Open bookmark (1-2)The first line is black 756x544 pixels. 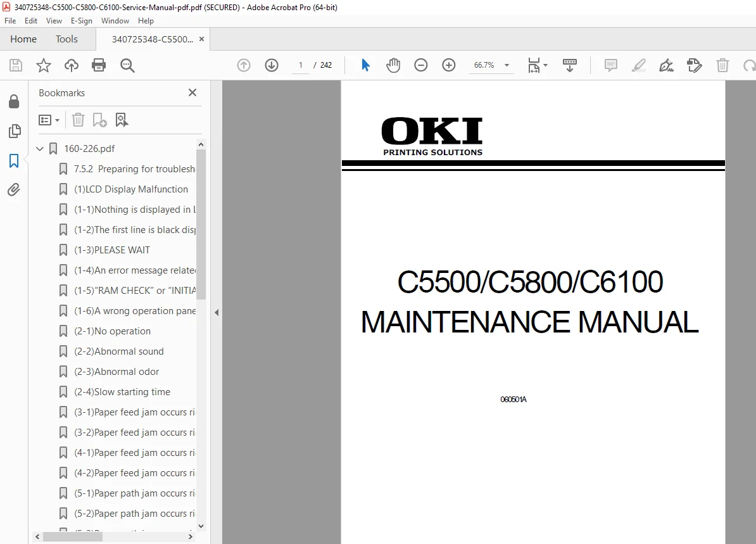click(134, 229)
